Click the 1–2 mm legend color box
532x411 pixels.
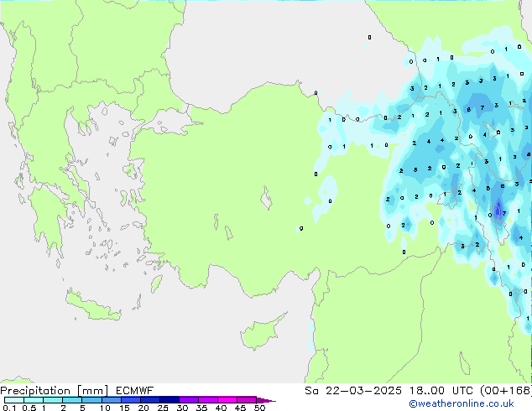(53, 400)
